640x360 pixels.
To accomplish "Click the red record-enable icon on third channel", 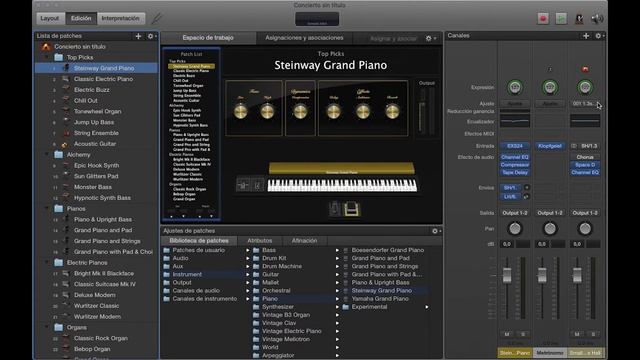I will 585,69.
